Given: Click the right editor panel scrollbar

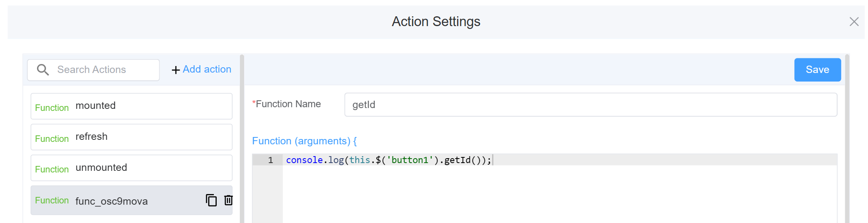Looking at the screenshot, I should coord(847,139).
